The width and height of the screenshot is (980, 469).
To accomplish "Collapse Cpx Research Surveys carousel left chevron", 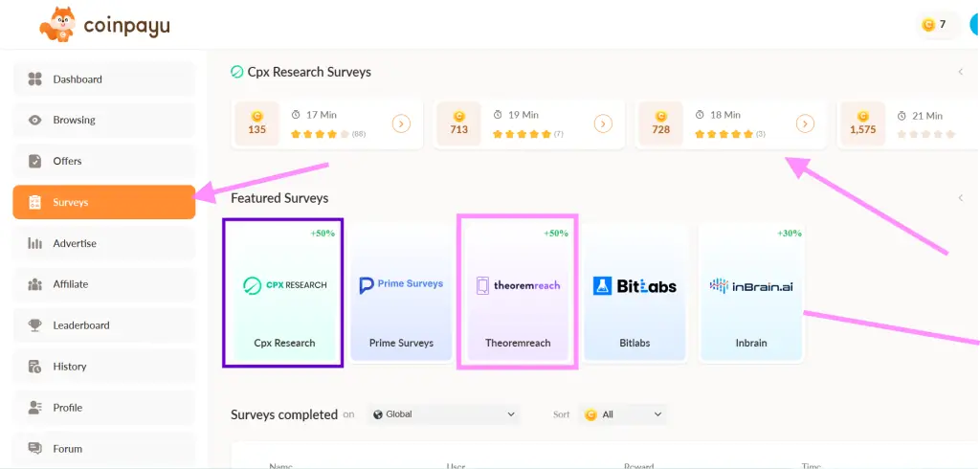I will 960,72.
